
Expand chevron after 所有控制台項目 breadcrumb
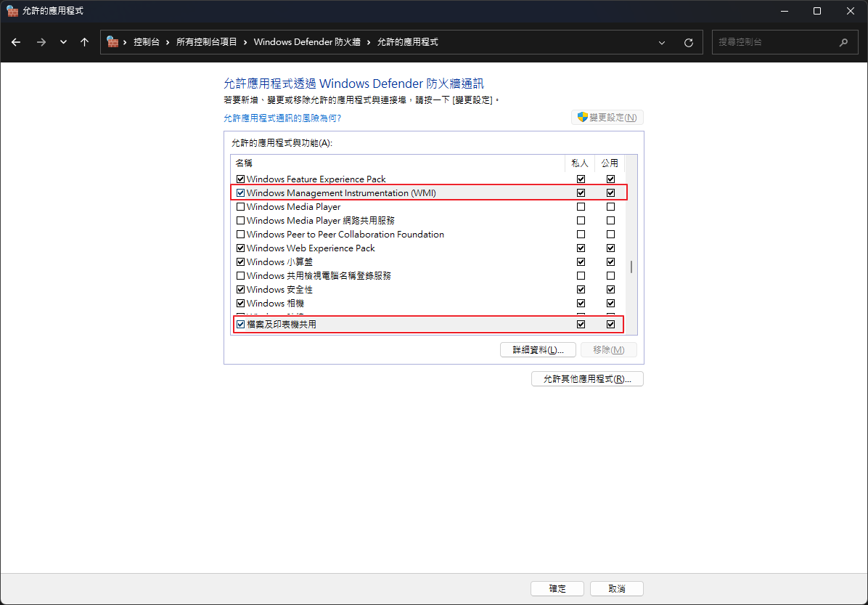pyautogui.click(x=245, y=42)
